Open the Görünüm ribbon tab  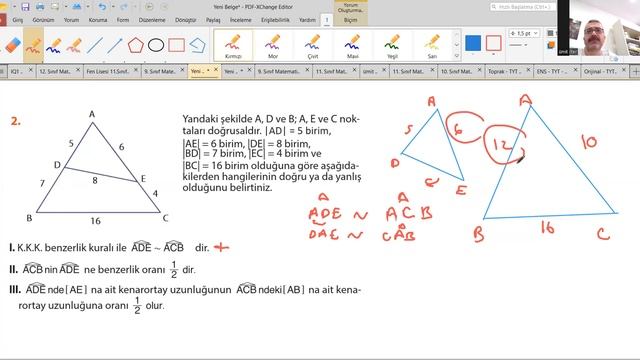point(43,20)
